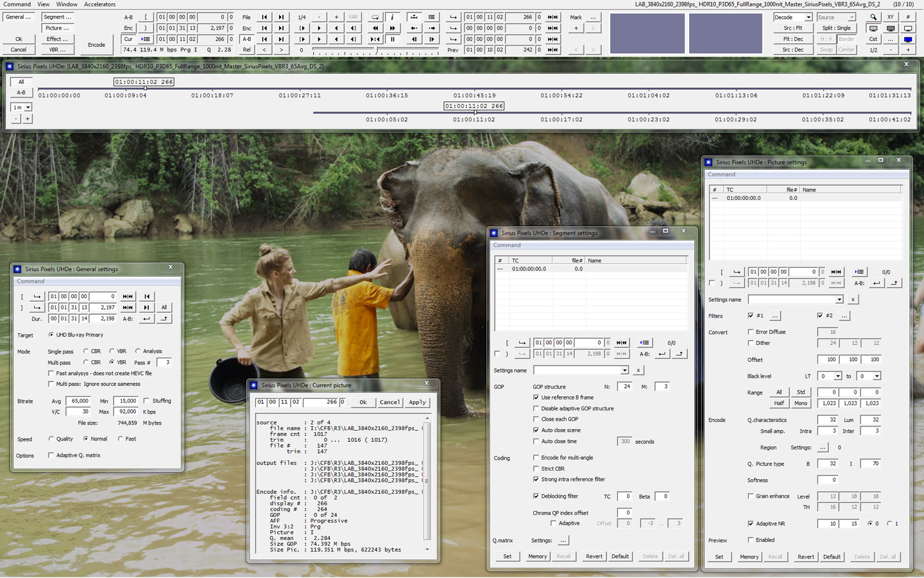Click the blue monitor icon

click(908, 39)
